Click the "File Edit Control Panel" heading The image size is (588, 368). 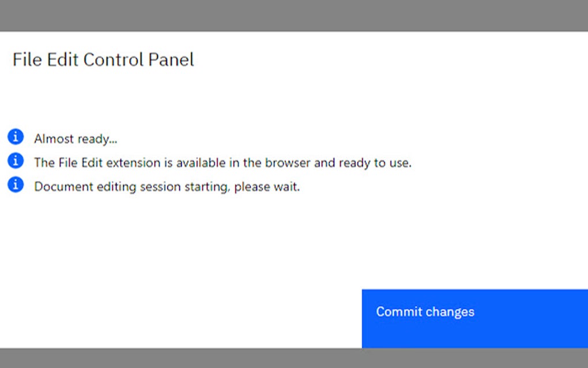click(x=104, y=59)
